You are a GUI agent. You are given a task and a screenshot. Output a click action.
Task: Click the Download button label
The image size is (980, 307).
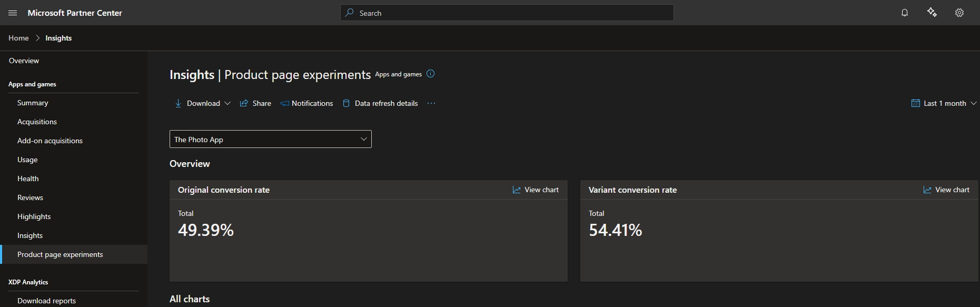click(203, 103)
